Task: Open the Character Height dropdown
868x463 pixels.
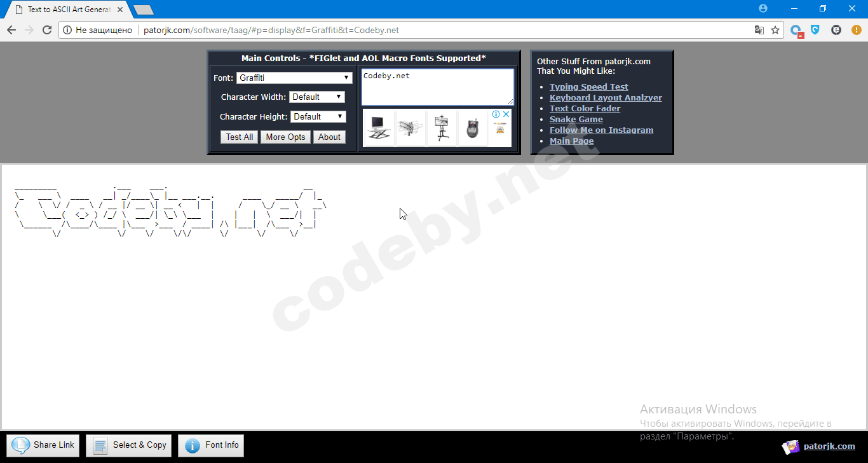Action: tap(318, 116)
